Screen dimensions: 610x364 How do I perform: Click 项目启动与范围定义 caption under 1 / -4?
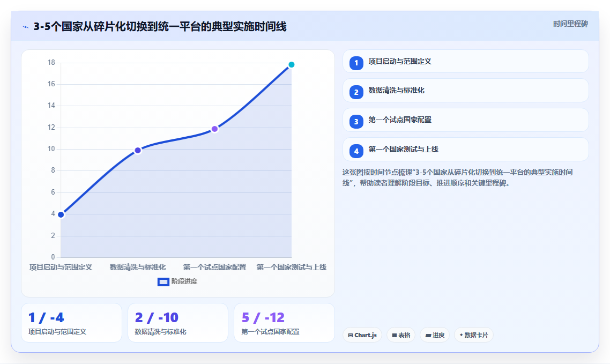coord(57,332)
